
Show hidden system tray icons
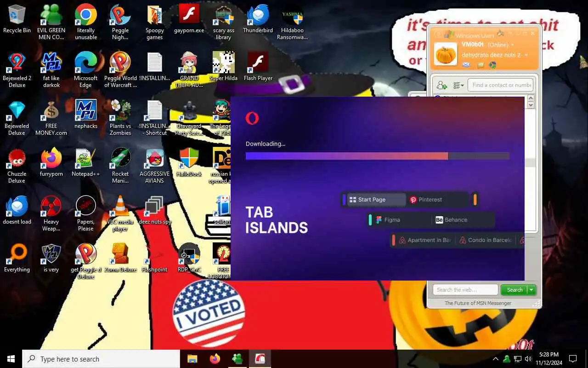(496, 359)
